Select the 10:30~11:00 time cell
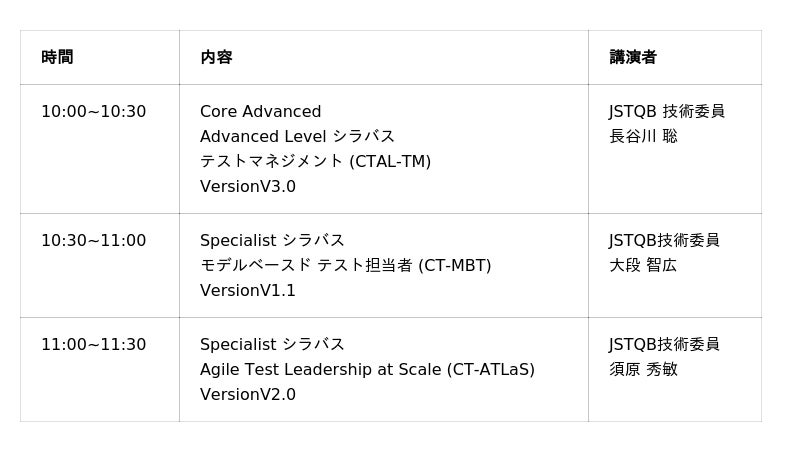800x452 pixels. pyautogui.click(x=93, y=241)
